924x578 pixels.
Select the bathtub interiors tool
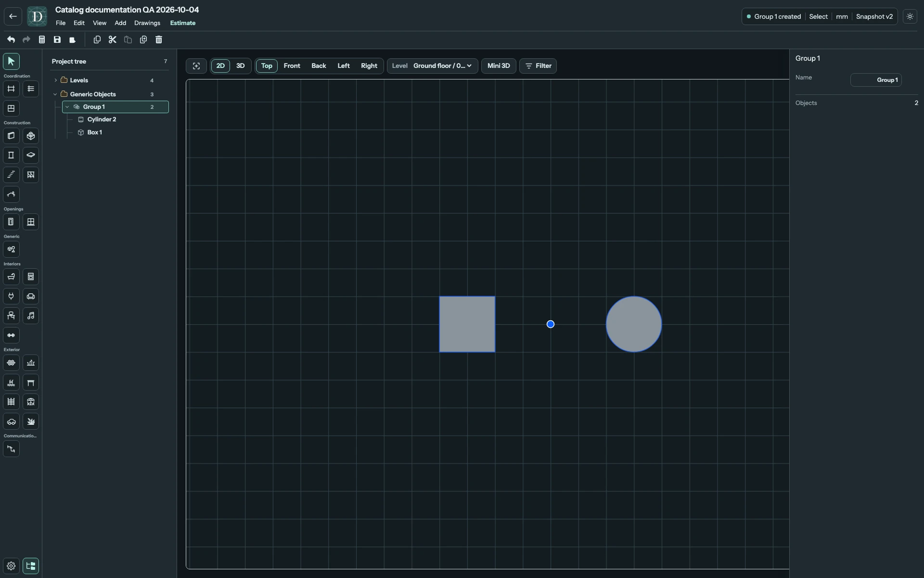pyautogui.click(x=11, y=277)
